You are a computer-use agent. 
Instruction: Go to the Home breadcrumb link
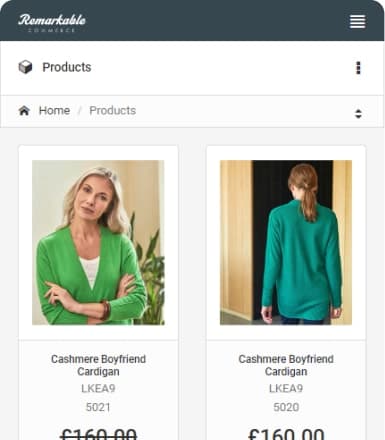pos(54,110)
